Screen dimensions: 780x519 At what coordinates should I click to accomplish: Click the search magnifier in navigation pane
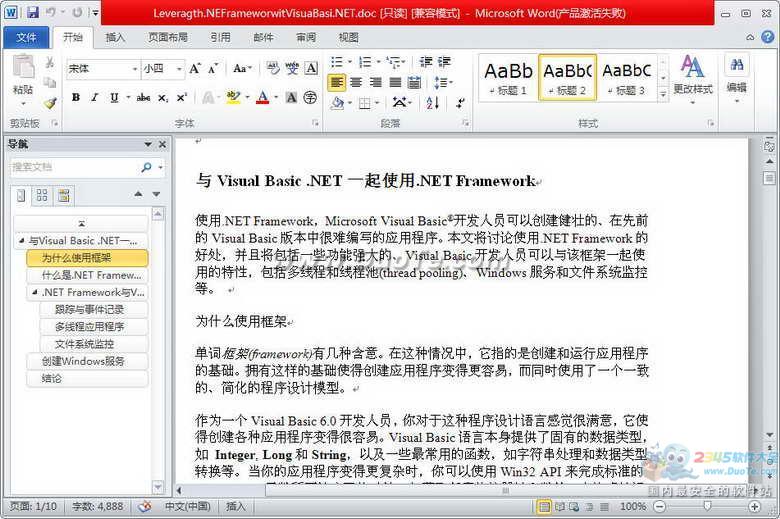pyautogui.click(x=146, y=167)
